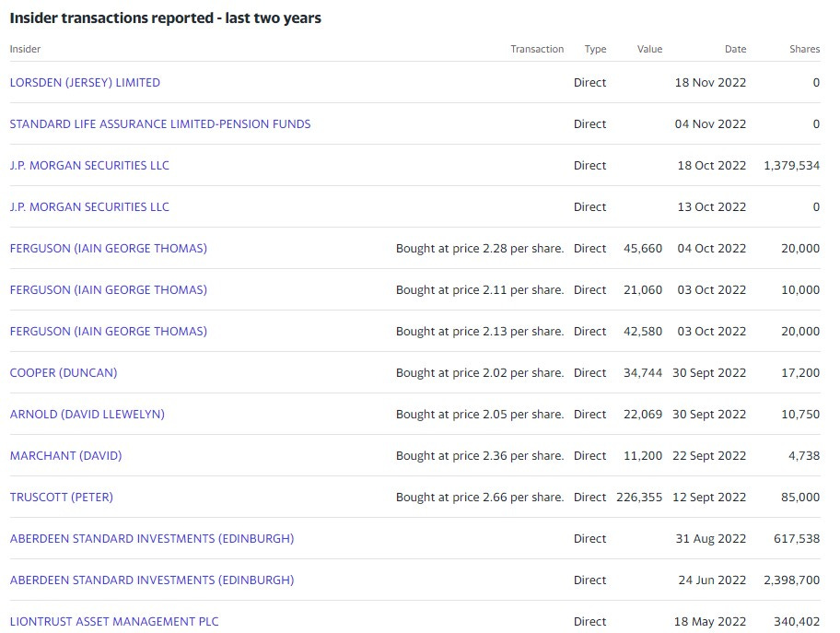Screen dimensions: 840x633
Task: Select the date 22 Sept 2022
Action: click(x=709, y=455)
